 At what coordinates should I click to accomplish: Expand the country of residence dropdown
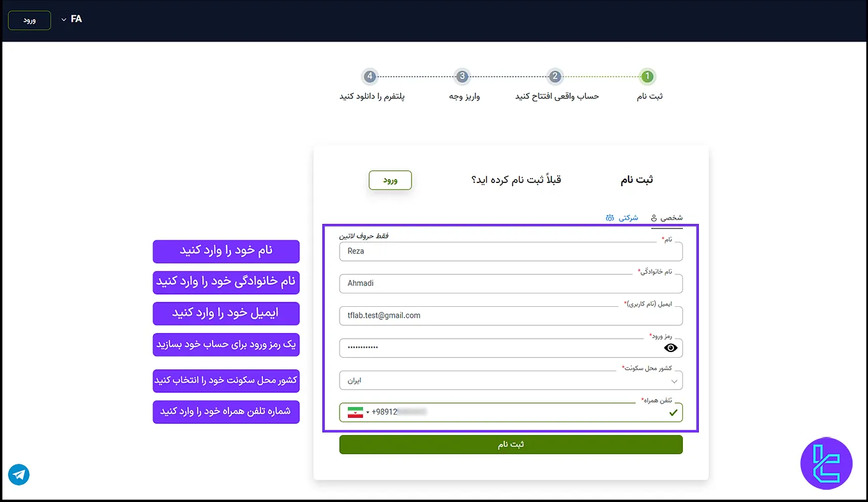tap(511, 380)
